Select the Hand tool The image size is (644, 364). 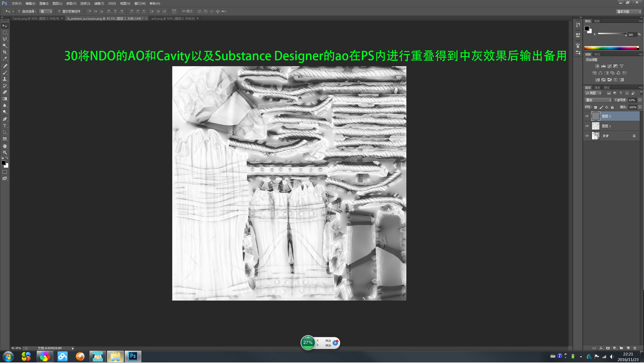click(x=5, y=146)
